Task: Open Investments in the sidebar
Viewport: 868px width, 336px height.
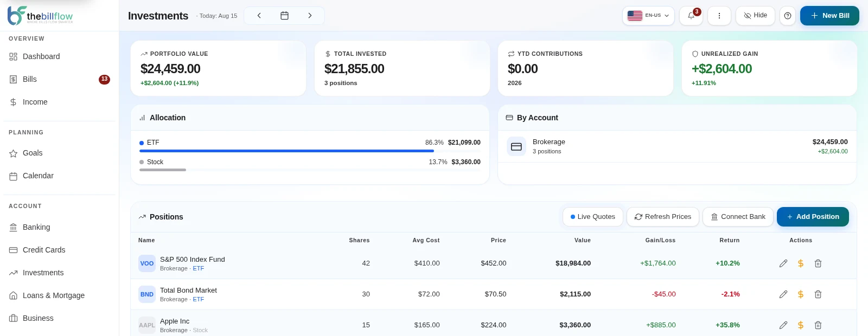Action: (60, 273)
